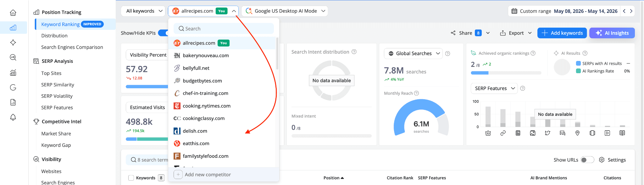Screen dimensions: 644x185
Task: Click the Add keywords button
Action: tap(562, 33)
